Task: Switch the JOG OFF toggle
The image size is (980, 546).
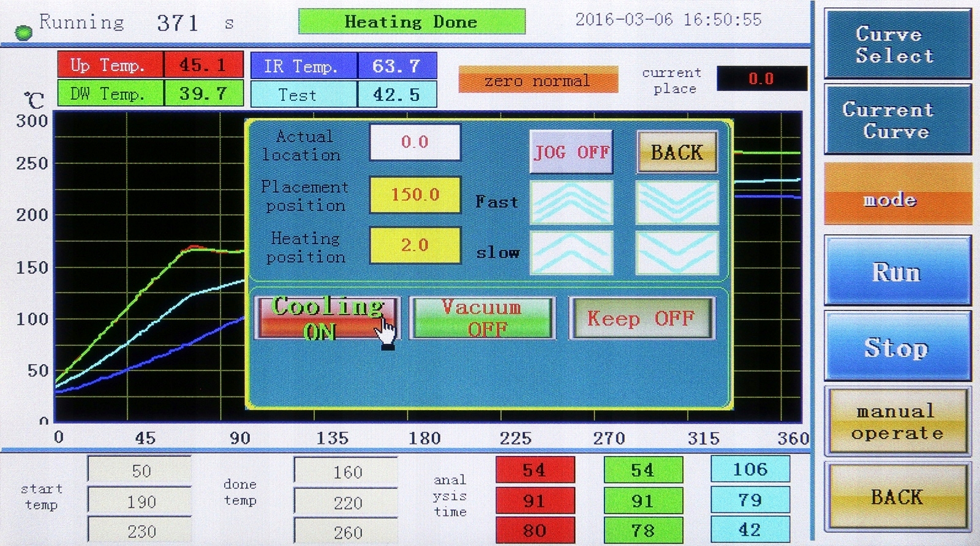Action: 571,152
